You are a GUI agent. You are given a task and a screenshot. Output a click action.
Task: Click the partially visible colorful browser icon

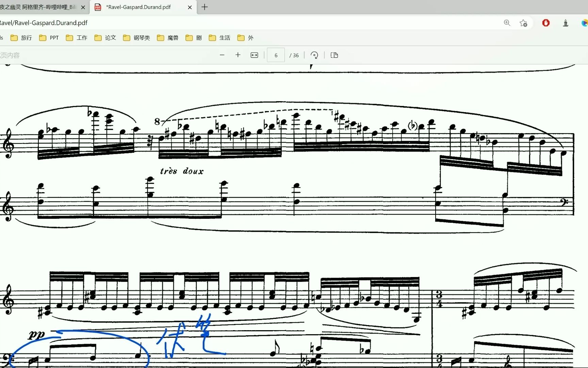pos(585,23)
